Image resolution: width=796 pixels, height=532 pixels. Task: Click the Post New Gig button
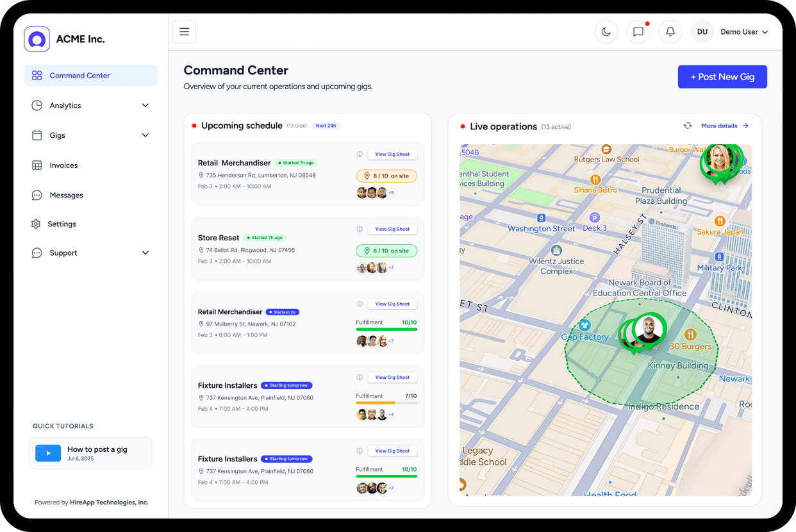(x=722, y=77)
